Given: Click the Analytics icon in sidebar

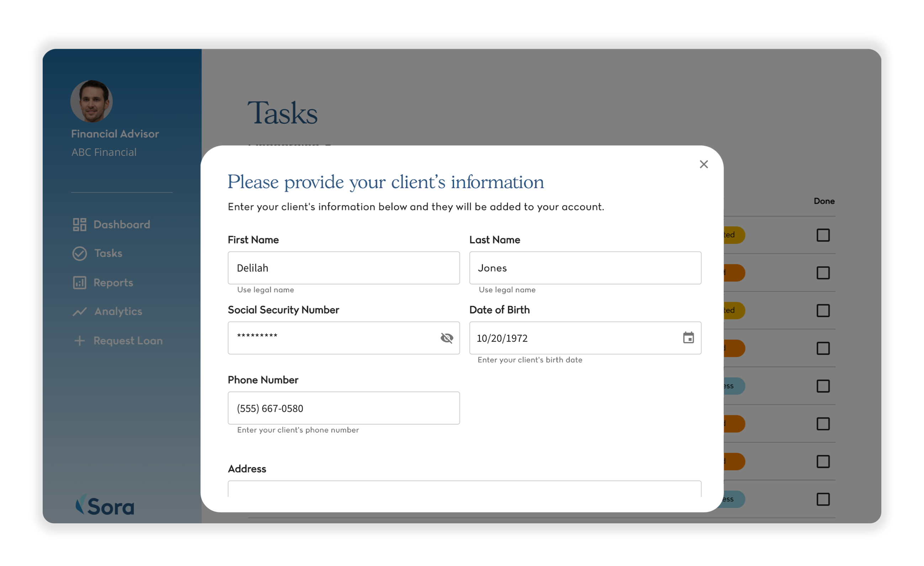Looking at the screenshot, I should click(80, 311).
